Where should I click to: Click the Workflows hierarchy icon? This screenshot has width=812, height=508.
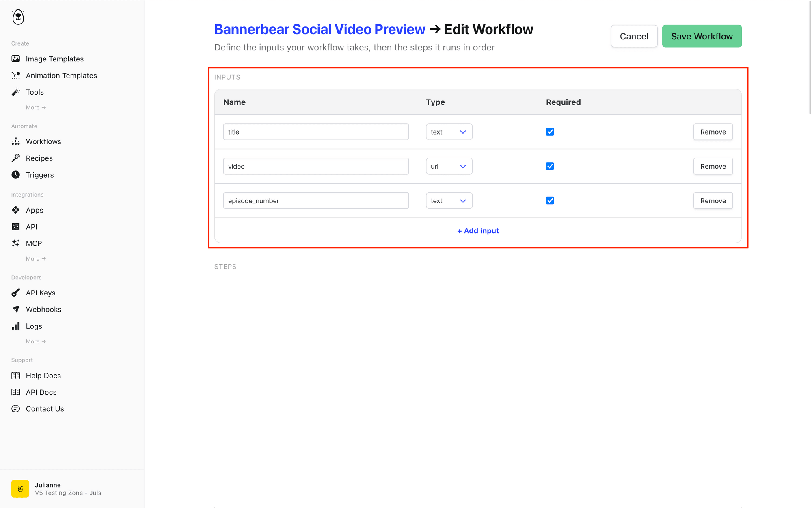coord(16,141)
